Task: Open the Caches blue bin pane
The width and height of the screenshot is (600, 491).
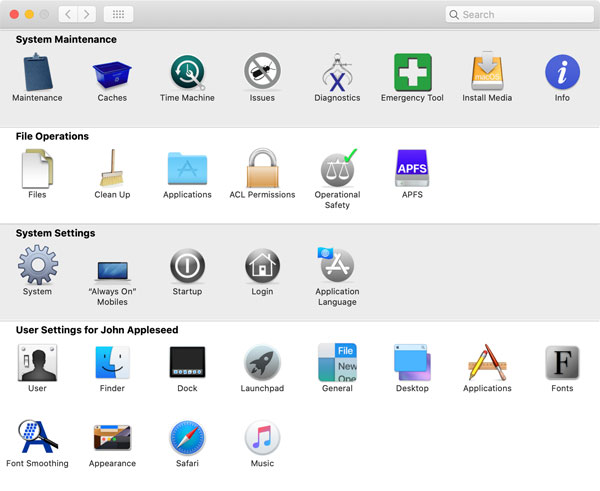Action: 112,74
